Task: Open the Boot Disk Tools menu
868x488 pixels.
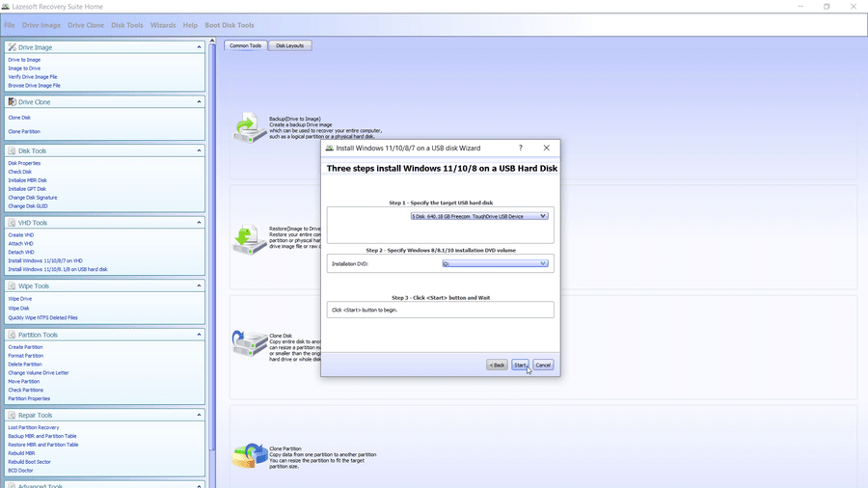Action: (x=230, y=25)
